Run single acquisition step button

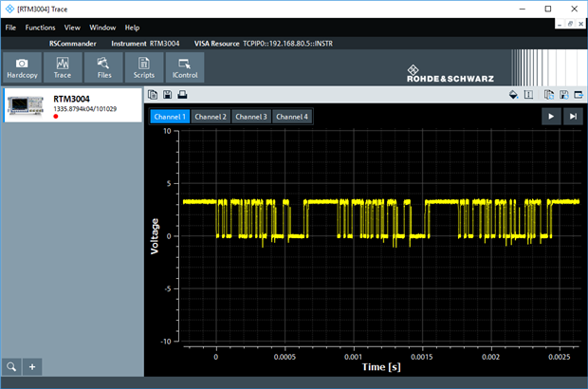point(572,116)
